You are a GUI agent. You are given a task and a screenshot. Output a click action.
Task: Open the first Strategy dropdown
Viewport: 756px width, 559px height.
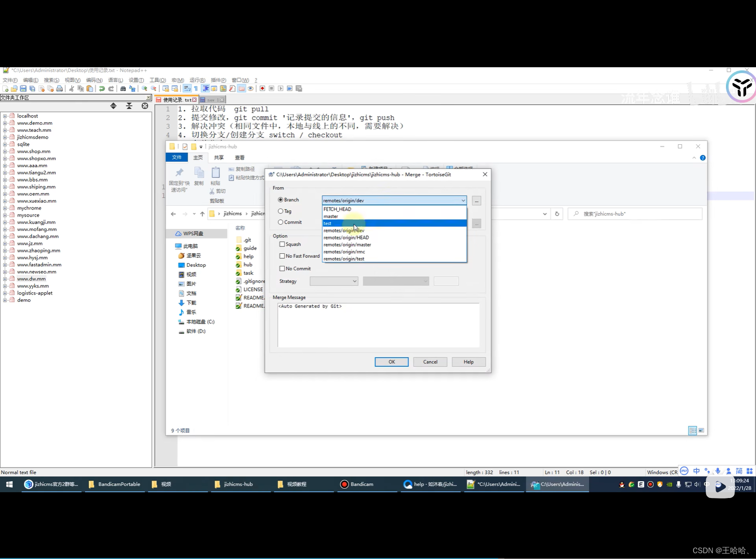point(334,281)
